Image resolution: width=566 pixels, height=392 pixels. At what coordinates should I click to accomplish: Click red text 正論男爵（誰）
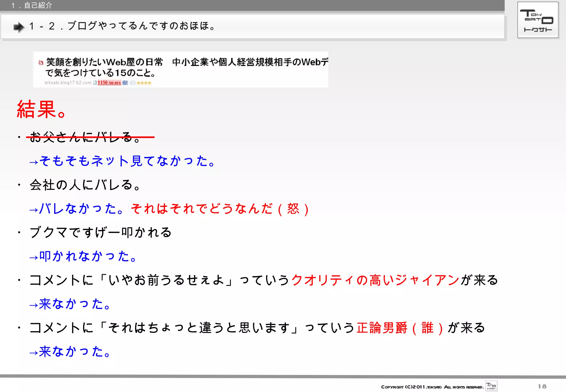coord(401,328)
